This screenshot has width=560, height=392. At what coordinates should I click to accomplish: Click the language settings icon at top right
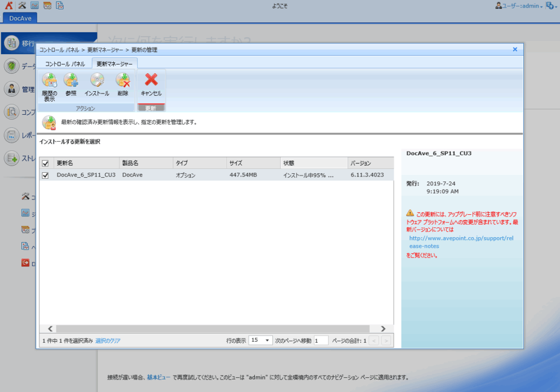[x=550, y=5]
